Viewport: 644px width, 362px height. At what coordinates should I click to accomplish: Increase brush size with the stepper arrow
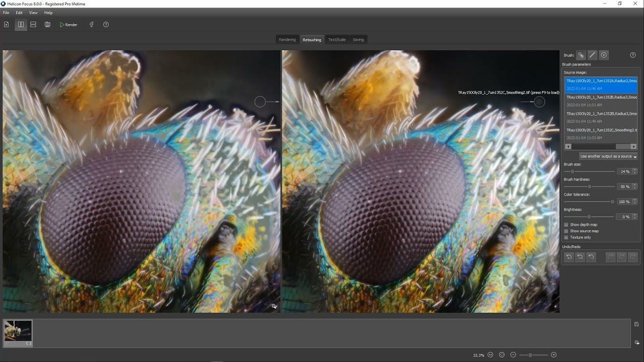pyautogui.click(x=634, y=170)
